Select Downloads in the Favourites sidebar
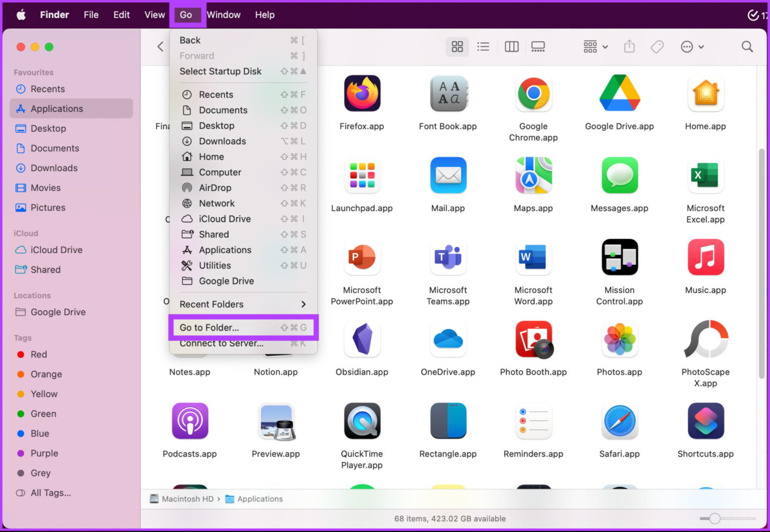Viewport: 770px width, 532px height. click(54, 168)
